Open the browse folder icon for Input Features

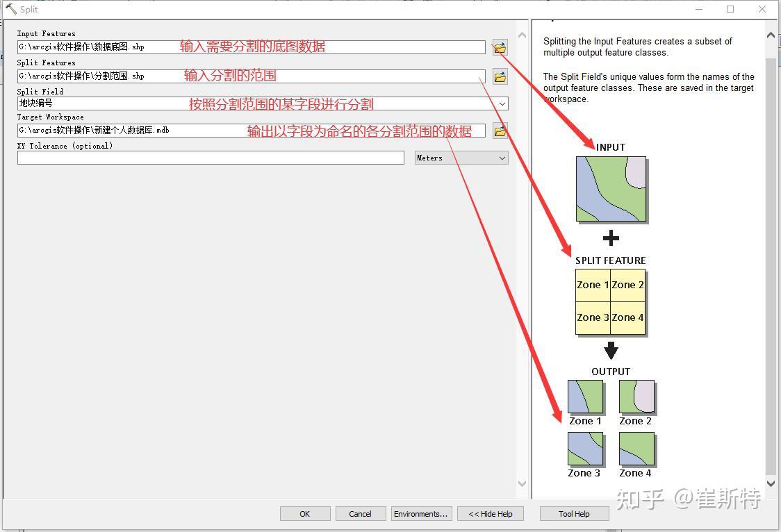click(x=500, y=47)
